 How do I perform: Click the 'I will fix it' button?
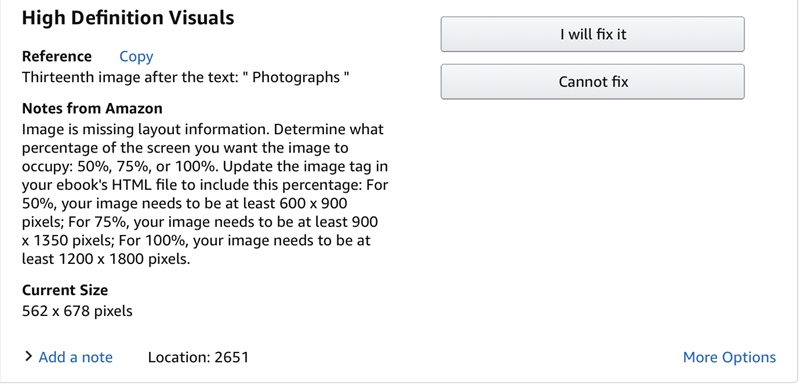592,34
